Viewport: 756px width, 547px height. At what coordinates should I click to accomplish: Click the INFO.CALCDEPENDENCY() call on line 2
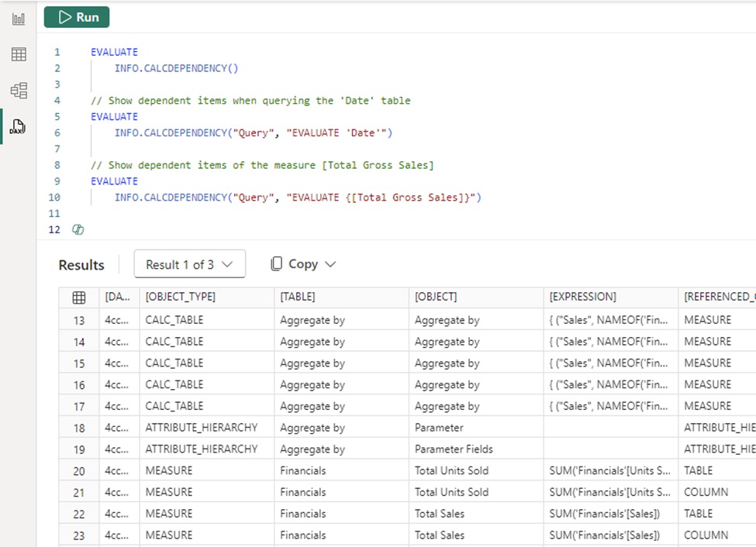(x=176, y=68)
